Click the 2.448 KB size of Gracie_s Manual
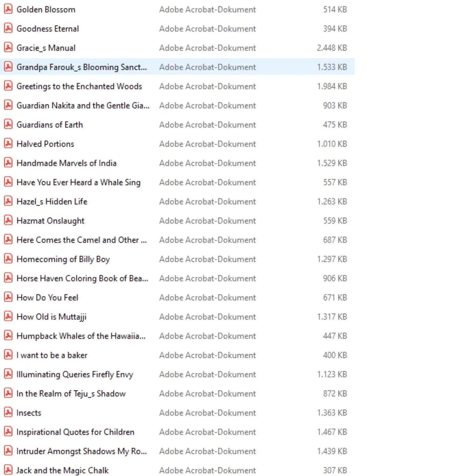Viewport: 476px width, 476px height. pos(332,48)
